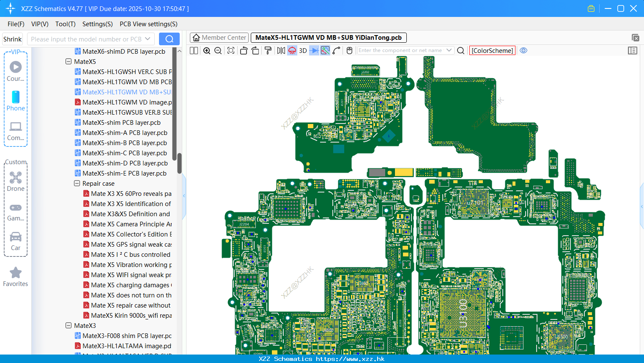644x363 pixels.
Task: Select the Phone category in sidebar
Action: (x=16, y=101)
